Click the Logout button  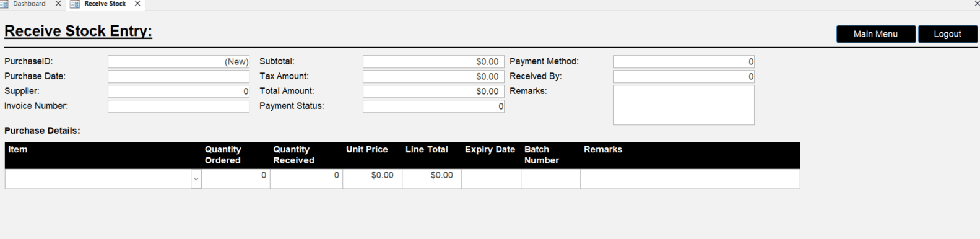click(947, 34)
